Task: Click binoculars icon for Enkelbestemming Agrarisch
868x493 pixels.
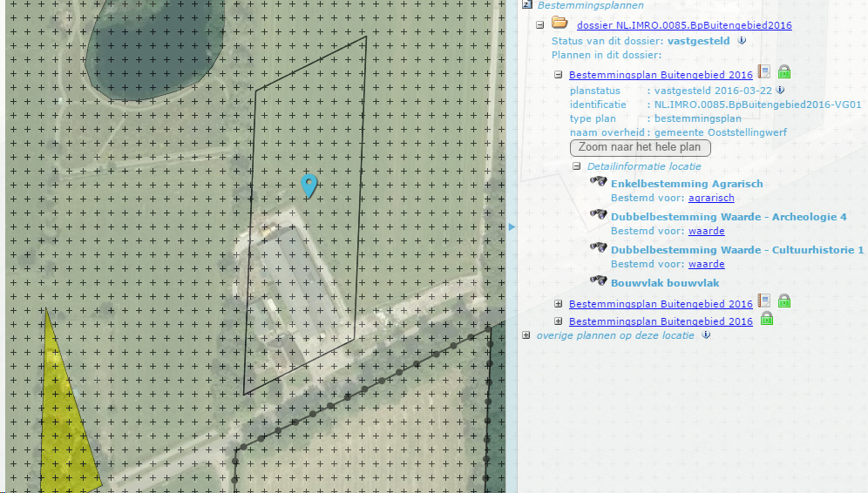Action: 599,181
